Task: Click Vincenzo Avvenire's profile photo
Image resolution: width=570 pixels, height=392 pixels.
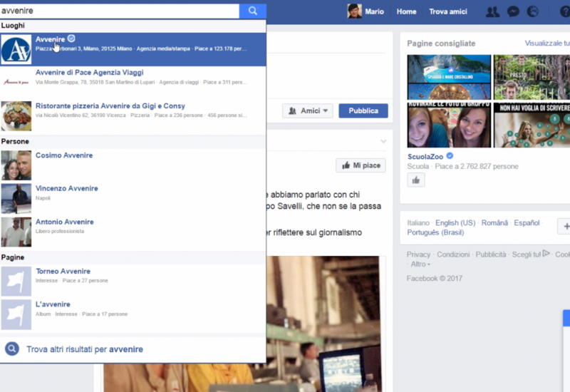Action: [16, 199]
